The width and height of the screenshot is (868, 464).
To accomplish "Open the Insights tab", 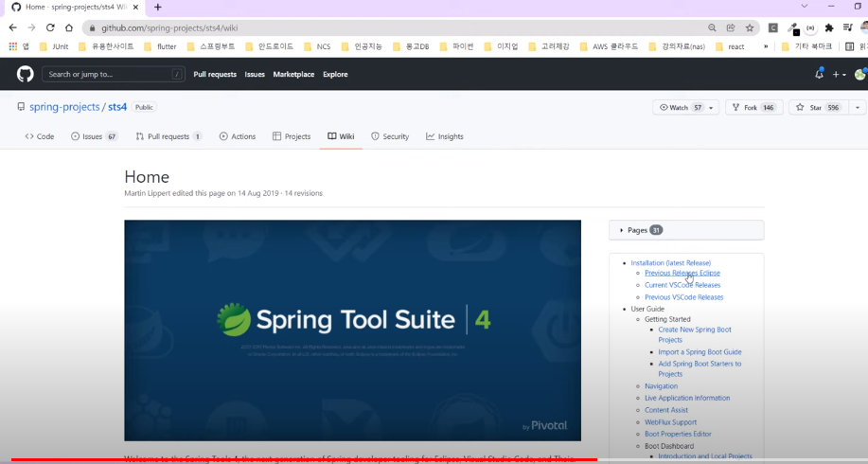I will click(445, 136).
